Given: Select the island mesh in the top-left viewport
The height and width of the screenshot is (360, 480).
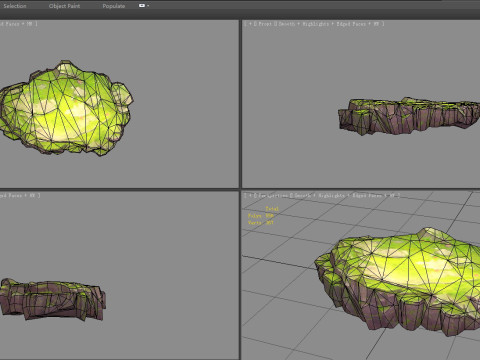Looking at the screenshot, I should coord(66,108).
